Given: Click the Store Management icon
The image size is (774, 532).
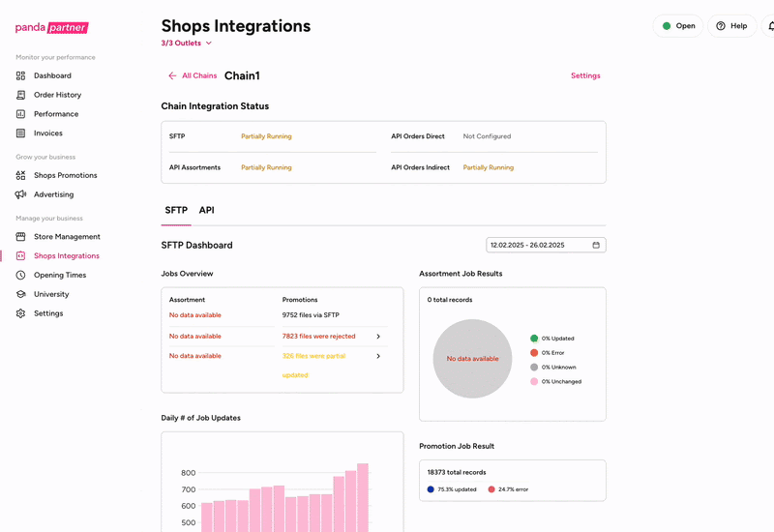Looking at the screenshot, I should (21, 237).
